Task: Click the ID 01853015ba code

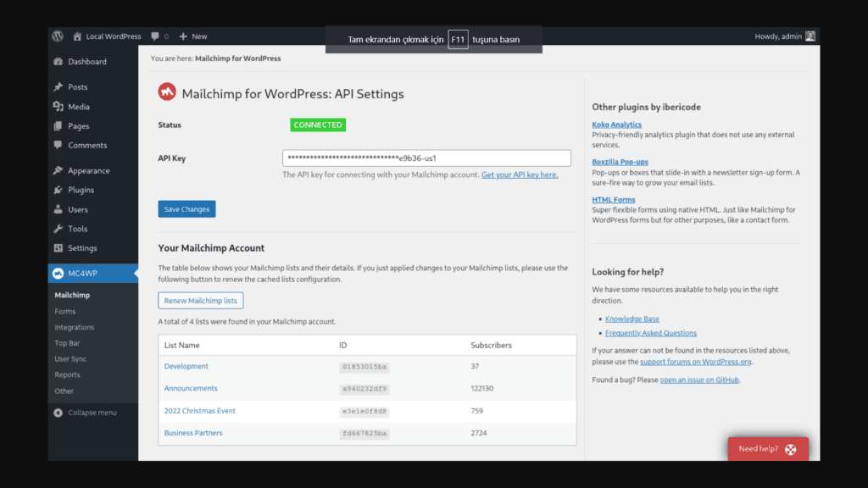Action: [364, 367]
